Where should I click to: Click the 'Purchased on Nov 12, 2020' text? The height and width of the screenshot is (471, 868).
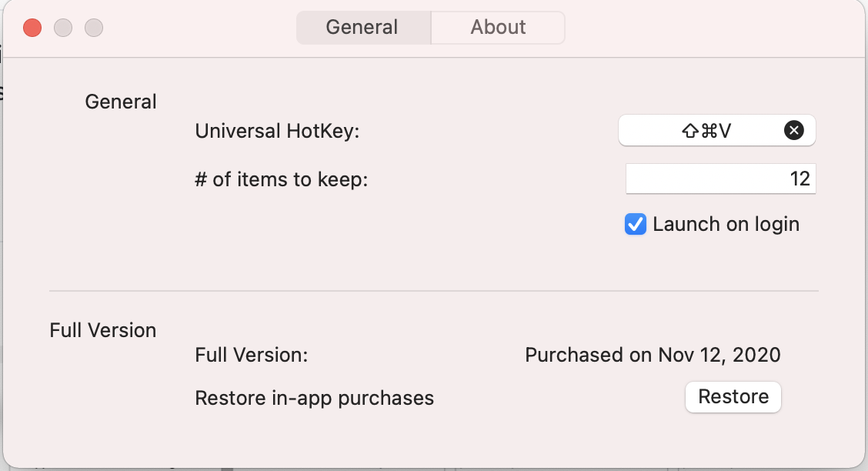(653, 355)
